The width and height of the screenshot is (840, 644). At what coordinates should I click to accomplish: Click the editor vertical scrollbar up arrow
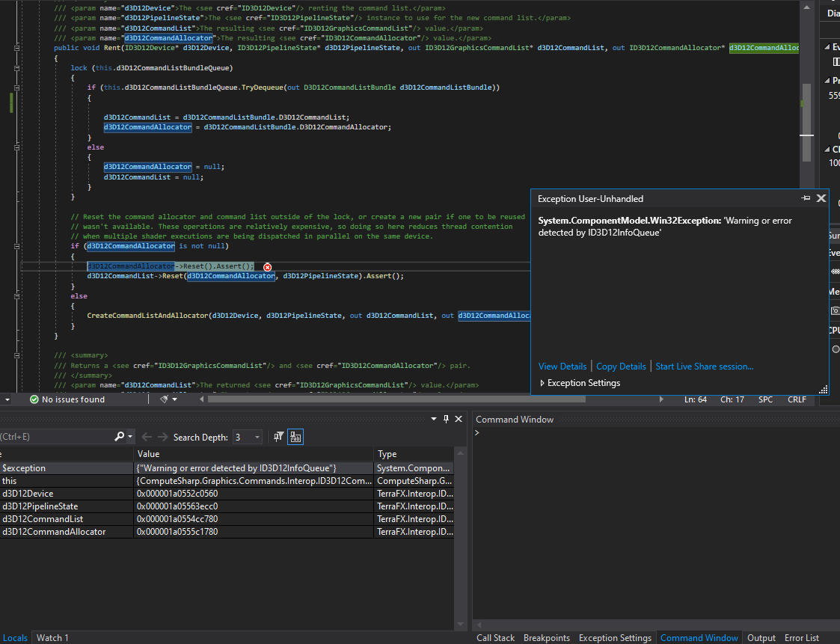pos(806,7)
